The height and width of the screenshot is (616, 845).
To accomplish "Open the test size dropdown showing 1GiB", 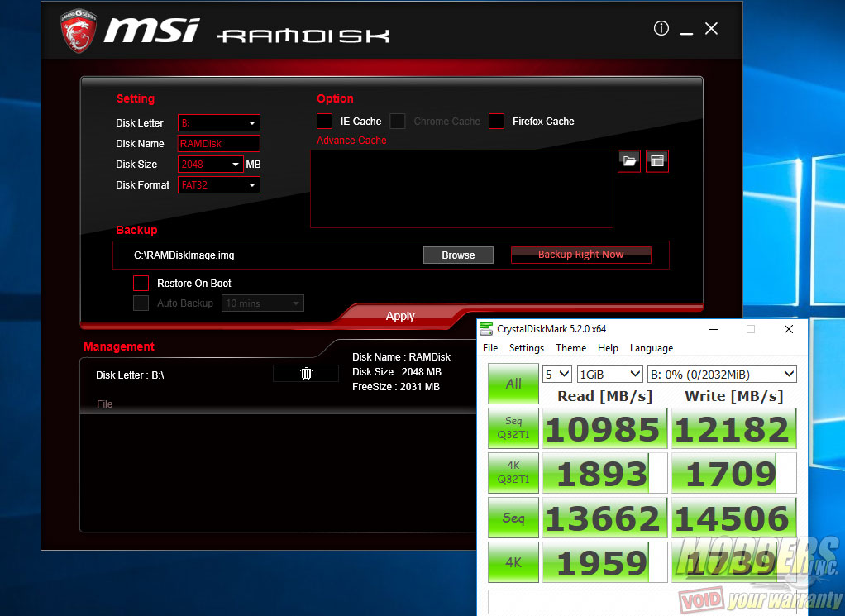I will [609, 374].
